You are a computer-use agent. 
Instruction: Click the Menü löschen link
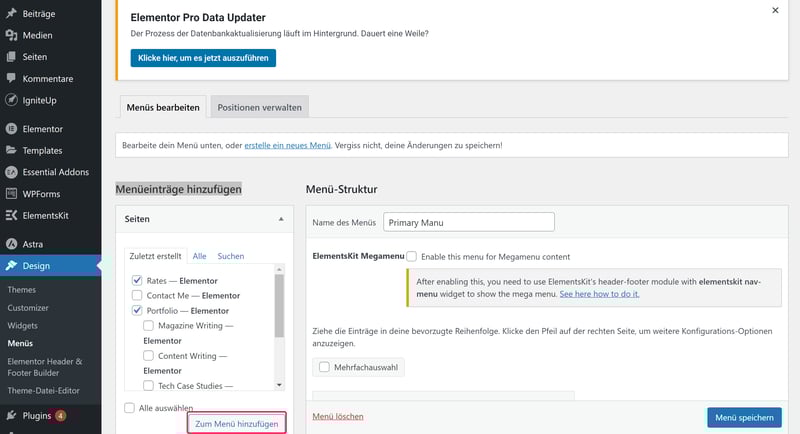tap(338, 416)
